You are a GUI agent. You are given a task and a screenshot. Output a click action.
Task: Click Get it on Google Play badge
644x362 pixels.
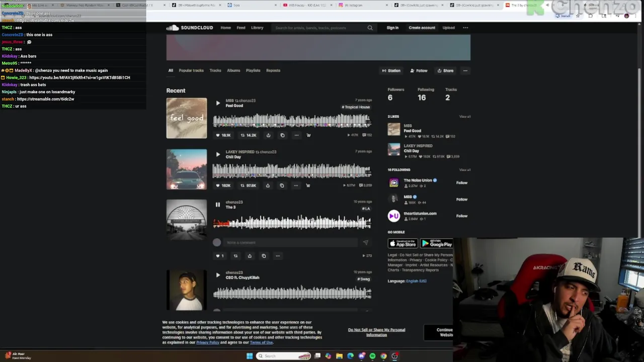(x=437, y=244)
